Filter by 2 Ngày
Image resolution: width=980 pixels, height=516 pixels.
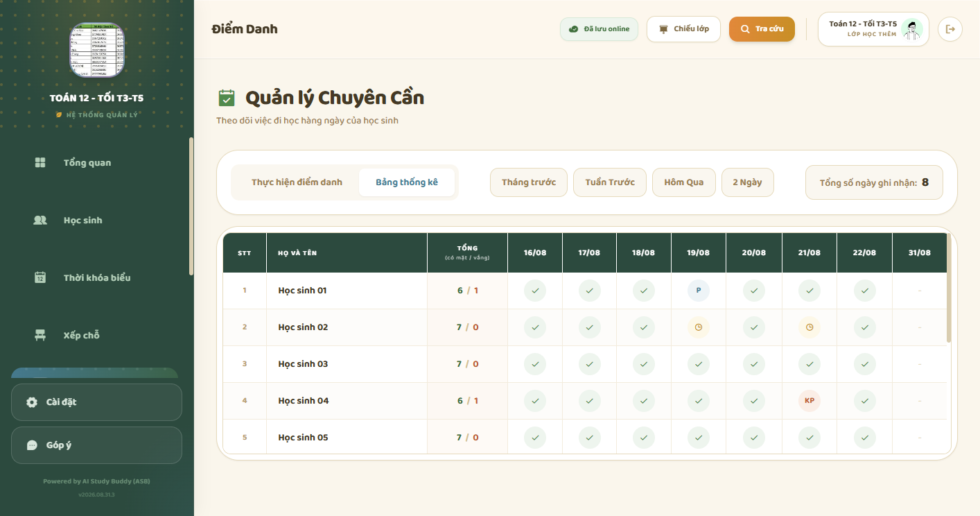click(x=747, y=182)
